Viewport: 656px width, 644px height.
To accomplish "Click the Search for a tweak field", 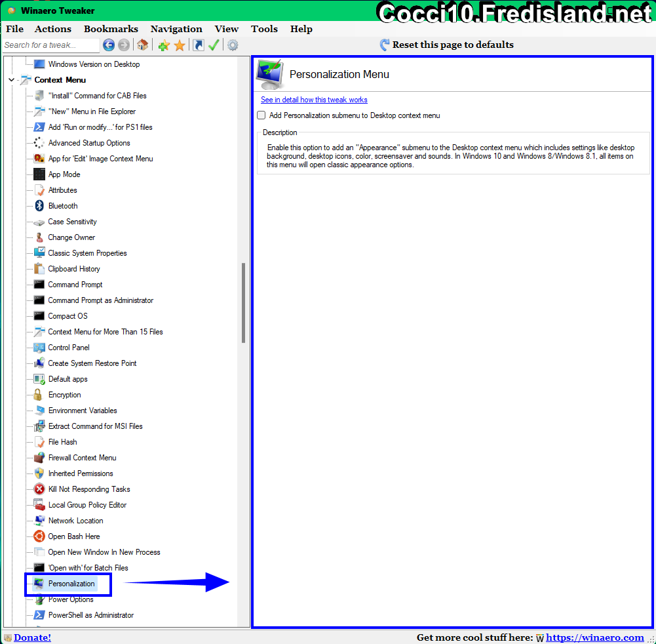I will click(50, 45).
